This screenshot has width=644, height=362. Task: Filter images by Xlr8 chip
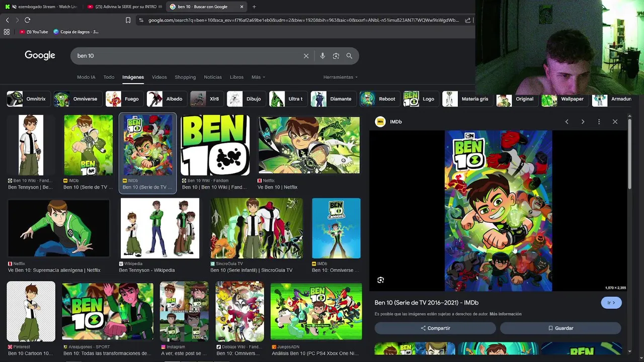click(207, 99)
